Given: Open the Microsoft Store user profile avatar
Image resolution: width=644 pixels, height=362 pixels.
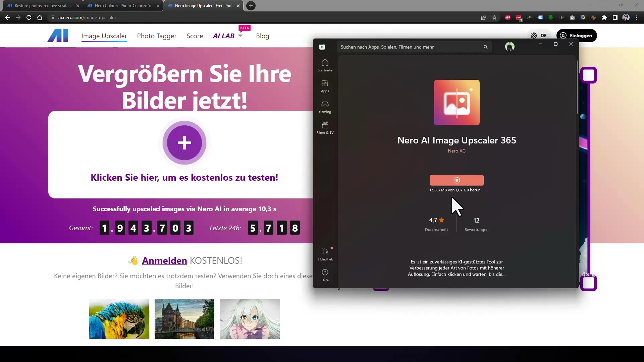Looking at the screenshot, I should pyautogui.click(x=510, y=47).
